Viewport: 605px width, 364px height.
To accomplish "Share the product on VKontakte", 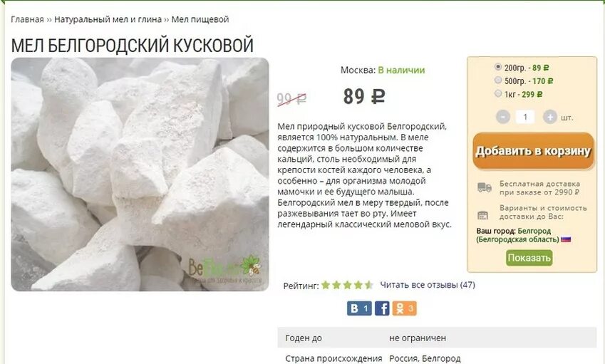I will click(x=359, y=308).
